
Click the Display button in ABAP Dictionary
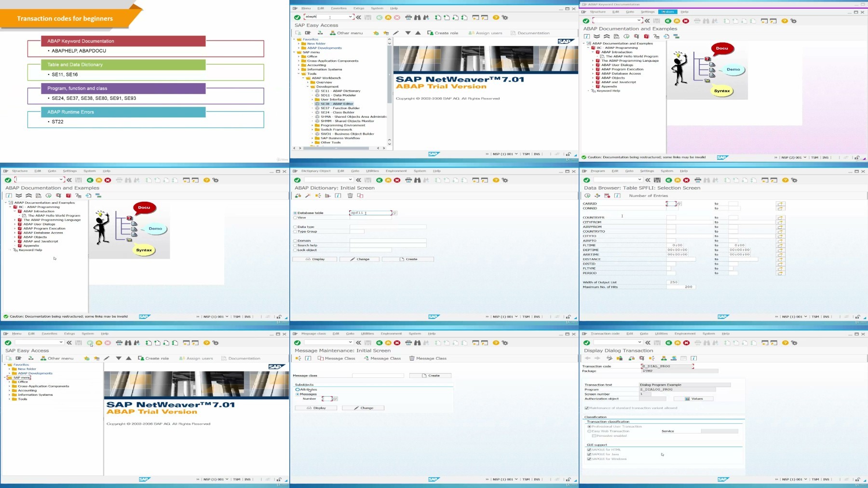(x=314, y=259)
